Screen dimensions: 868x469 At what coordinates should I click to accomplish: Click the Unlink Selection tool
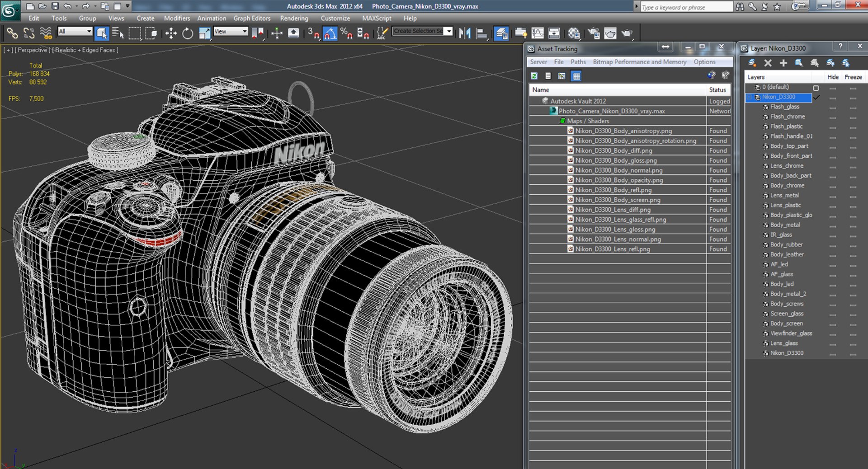(x=29, y=33)
